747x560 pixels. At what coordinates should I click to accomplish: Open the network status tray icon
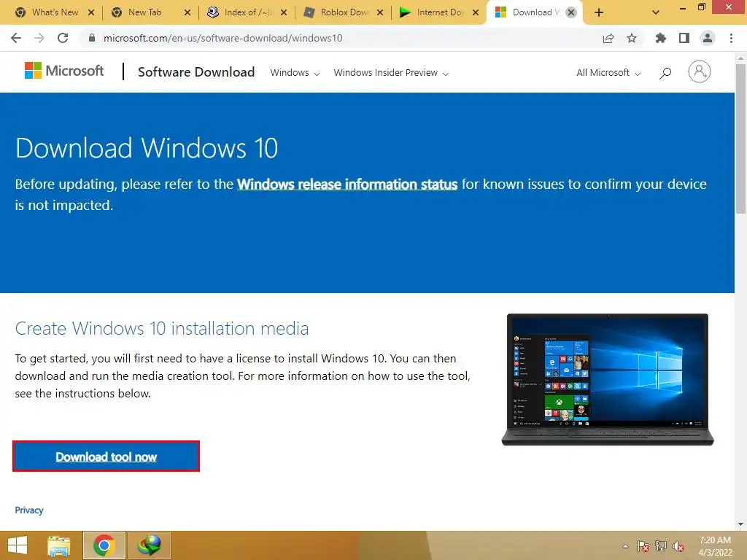[x=661, y=546]
